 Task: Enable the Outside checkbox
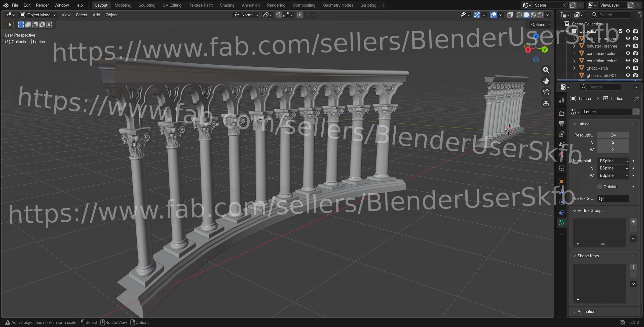600,187
